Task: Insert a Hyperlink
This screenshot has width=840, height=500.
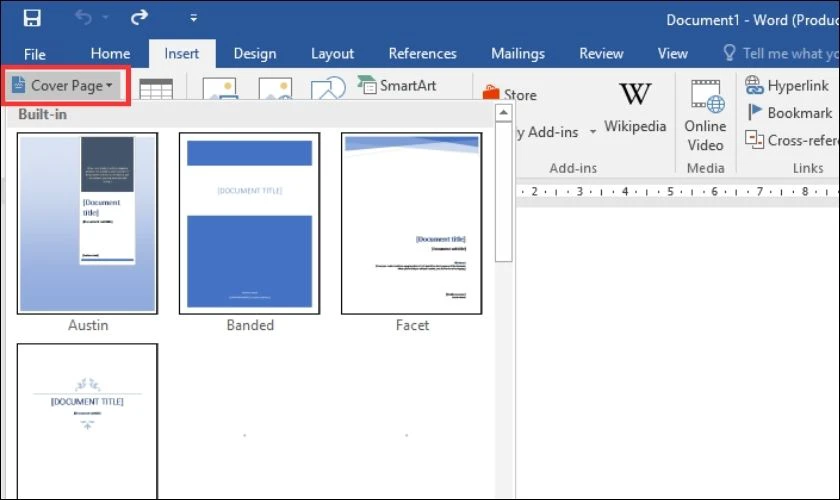Action: point(787,86)
